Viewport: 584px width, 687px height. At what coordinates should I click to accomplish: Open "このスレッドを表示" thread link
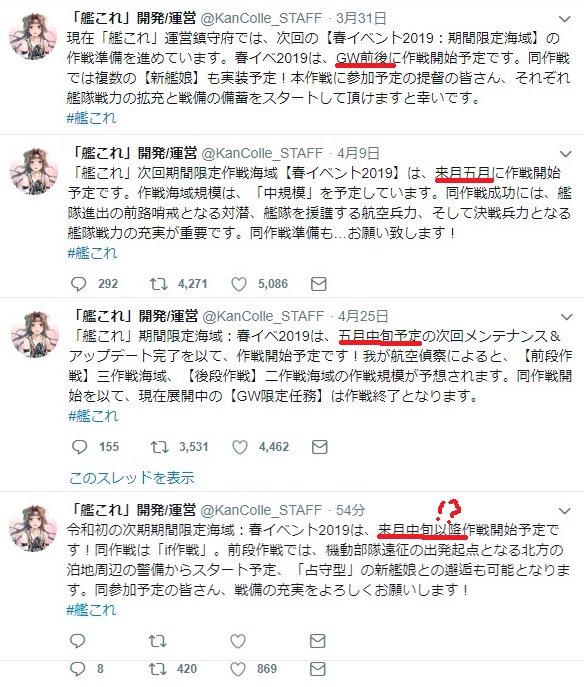click(x=132, y=478)
